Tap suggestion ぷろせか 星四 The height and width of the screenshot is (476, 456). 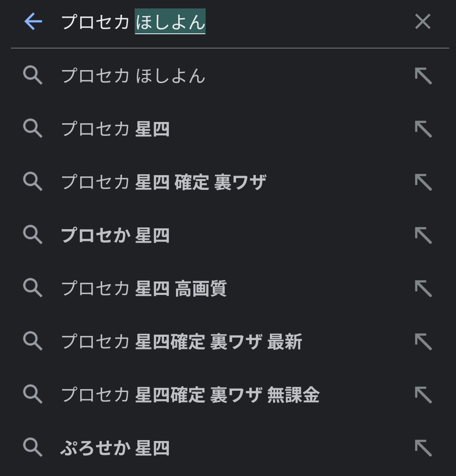[x=115, y=448]
